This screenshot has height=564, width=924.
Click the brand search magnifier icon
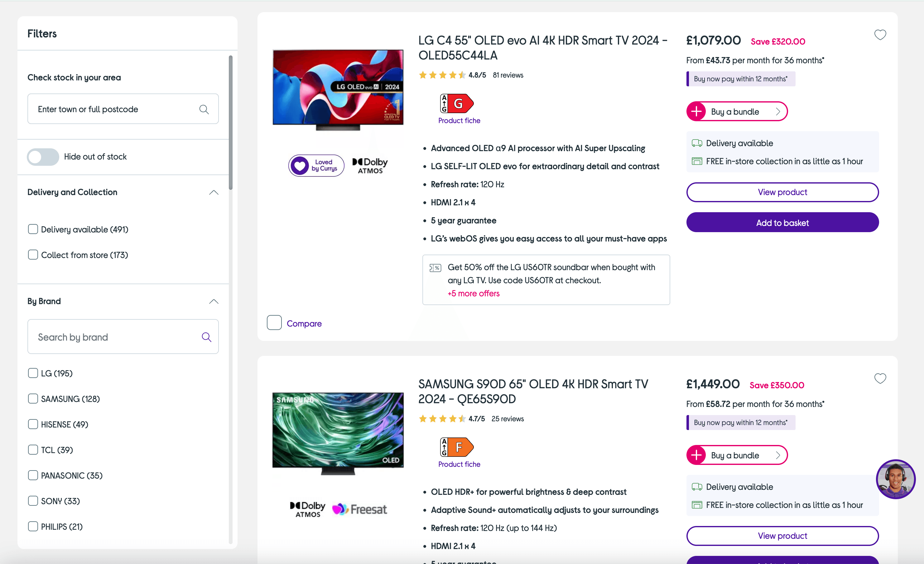[x=206, y=337]
